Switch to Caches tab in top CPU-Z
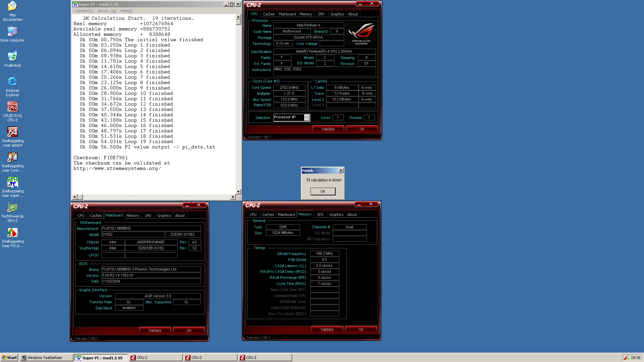Viewport: 644px width, 362px height. point(269,14)
